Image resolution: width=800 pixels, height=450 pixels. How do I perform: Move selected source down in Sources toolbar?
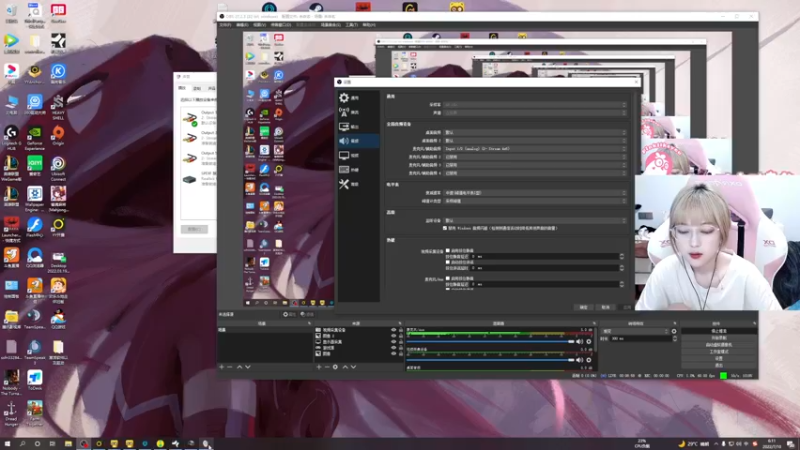[353, 367]
